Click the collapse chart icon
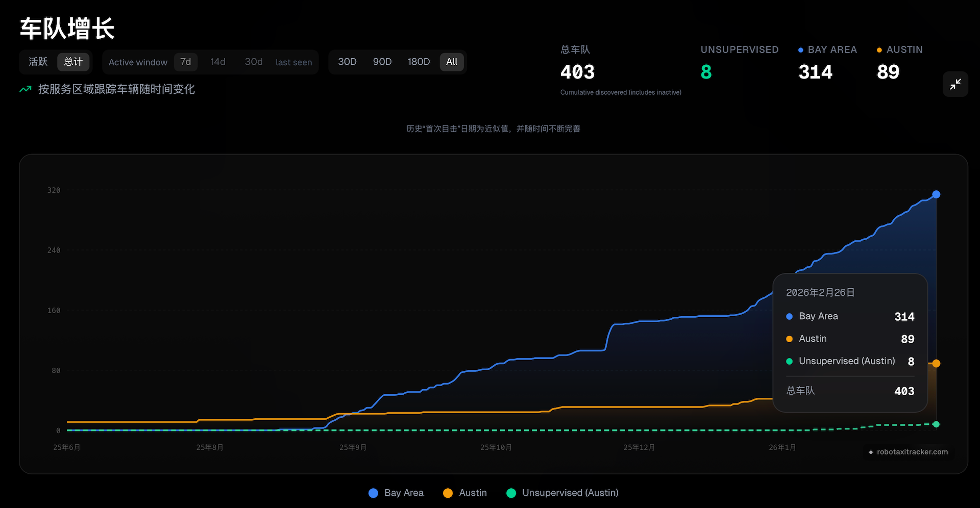This screenshot has width=980, height=508. tap(955, 84)
